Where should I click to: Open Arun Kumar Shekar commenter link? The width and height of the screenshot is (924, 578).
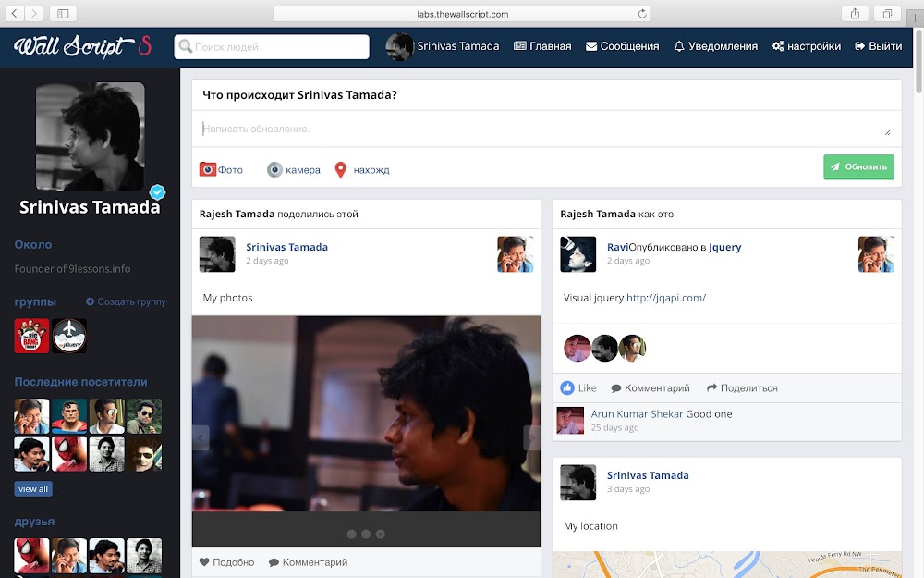click(637, 414)
